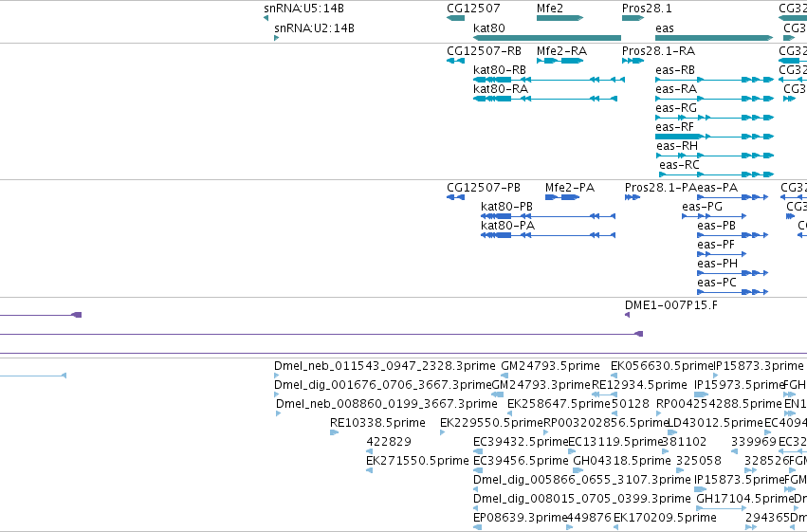This screenshot has width=807, height=532.
Task: Click the Mfe2 gene feature
Action: [559, 18]
